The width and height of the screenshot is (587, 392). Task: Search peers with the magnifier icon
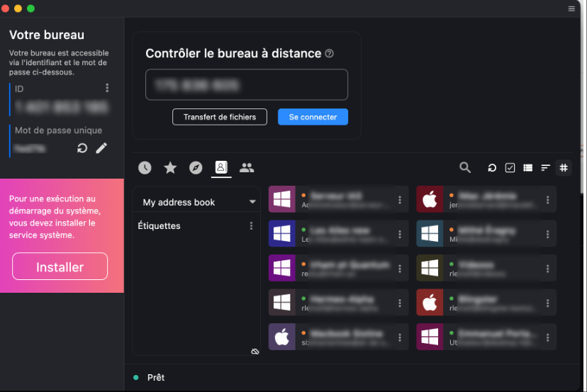click(x=465, y=167)
